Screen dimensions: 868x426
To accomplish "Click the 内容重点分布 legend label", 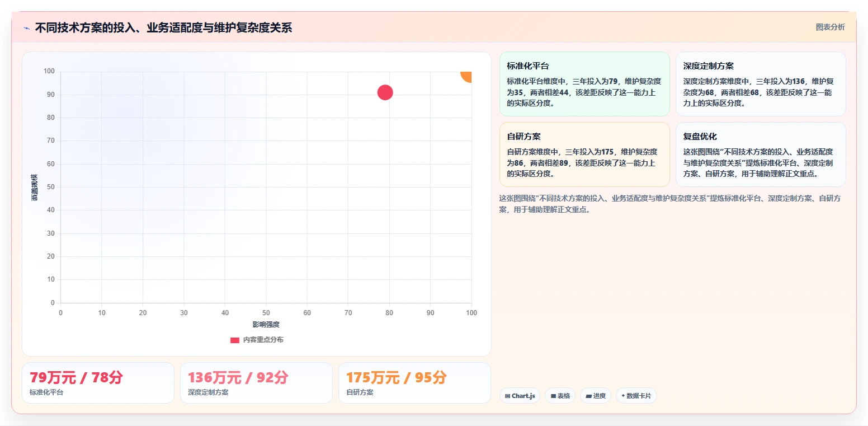I will 263,340.
